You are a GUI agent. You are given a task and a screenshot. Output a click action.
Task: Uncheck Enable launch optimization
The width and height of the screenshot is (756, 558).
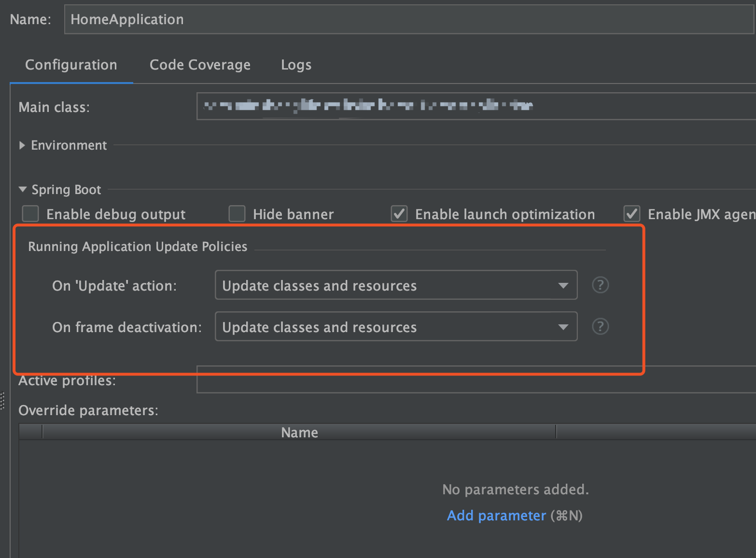coord(399,213)
